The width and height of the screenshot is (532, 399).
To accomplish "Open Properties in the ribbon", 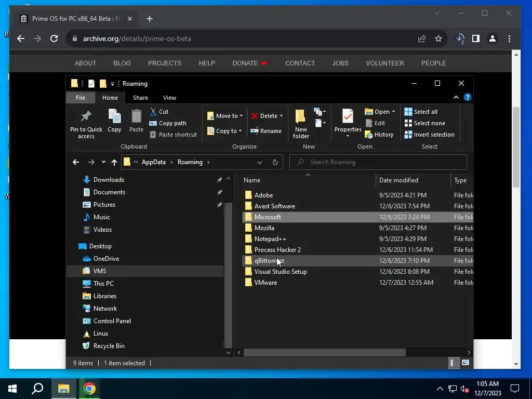I will (x=348, y=123).
